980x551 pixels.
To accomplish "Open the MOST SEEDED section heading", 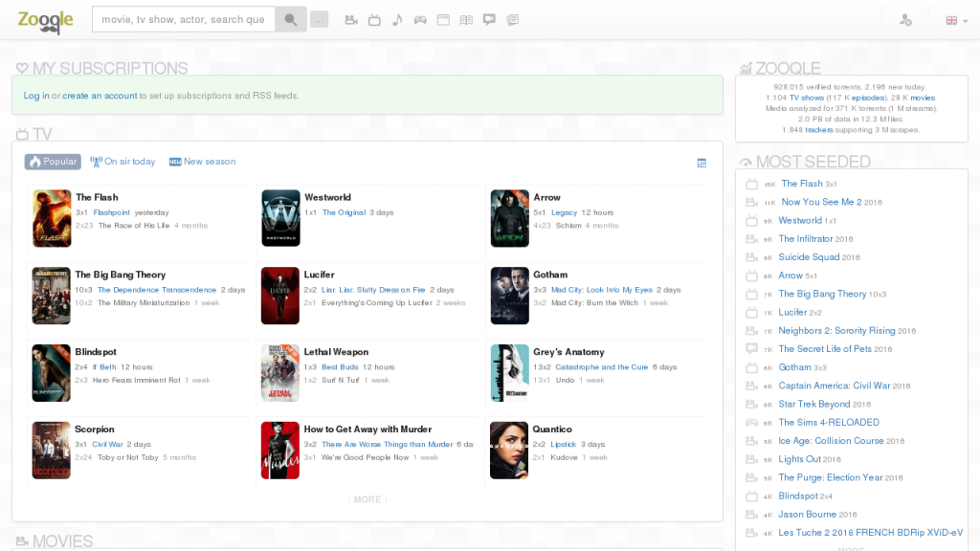I will pos(811,161).
